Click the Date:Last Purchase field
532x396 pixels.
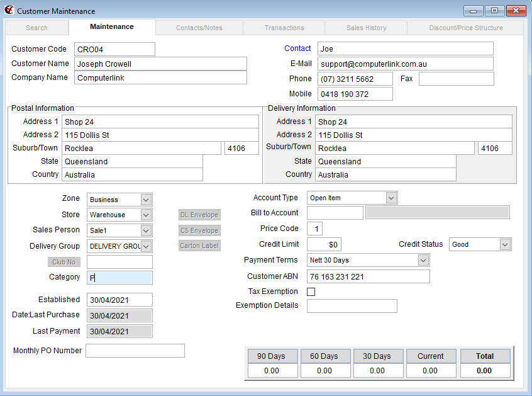[119, 315]
